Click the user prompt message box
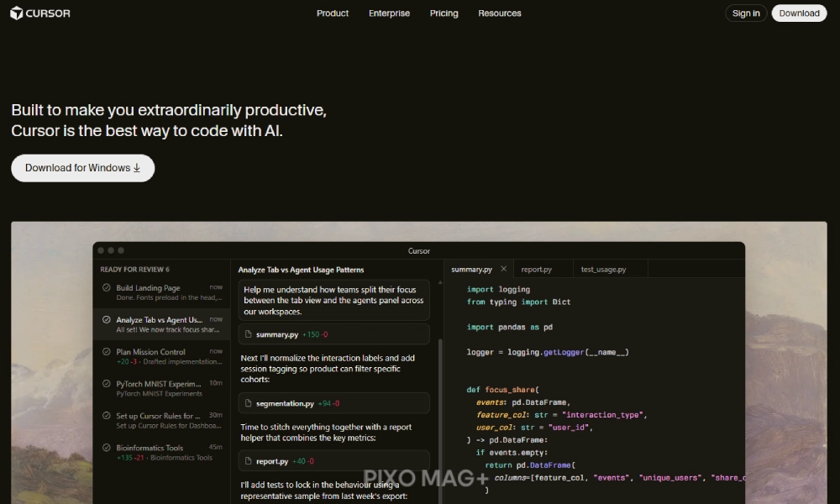Viewport: 840px width, 504px height. (x=333, y=301)
